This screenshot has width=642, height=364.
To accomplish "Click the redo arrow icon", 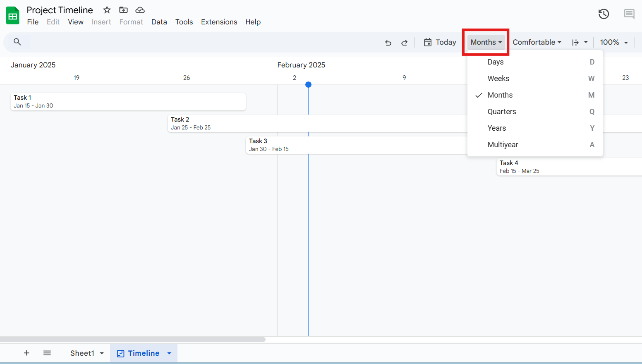I will pos(404,43).
